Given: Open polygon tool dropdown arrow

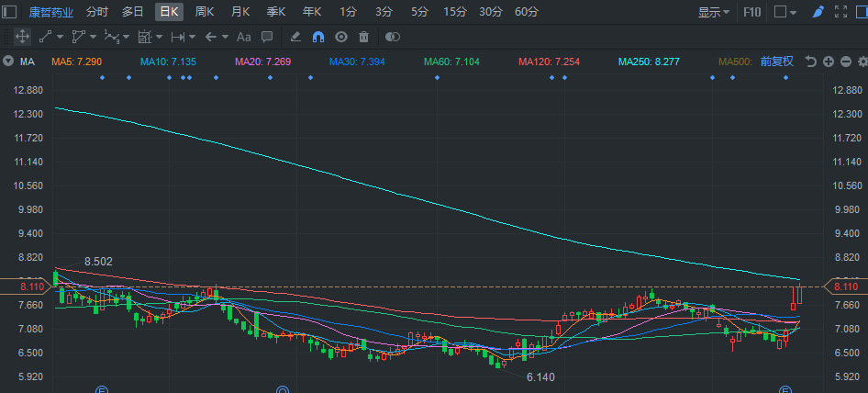Looking at the screenshot, I should pos(93,37).
